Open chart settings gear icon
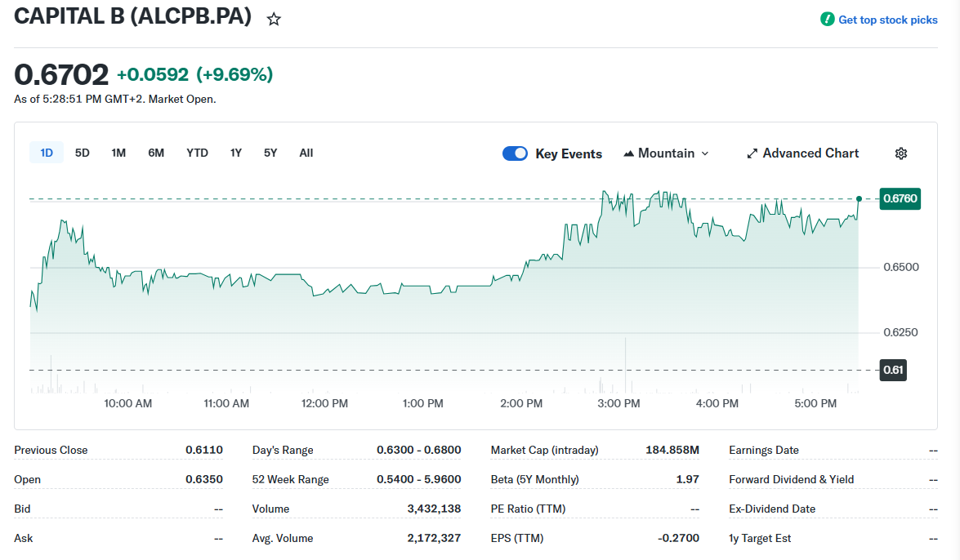The width and height of the screenshot is (960, 560). point(900,153)
